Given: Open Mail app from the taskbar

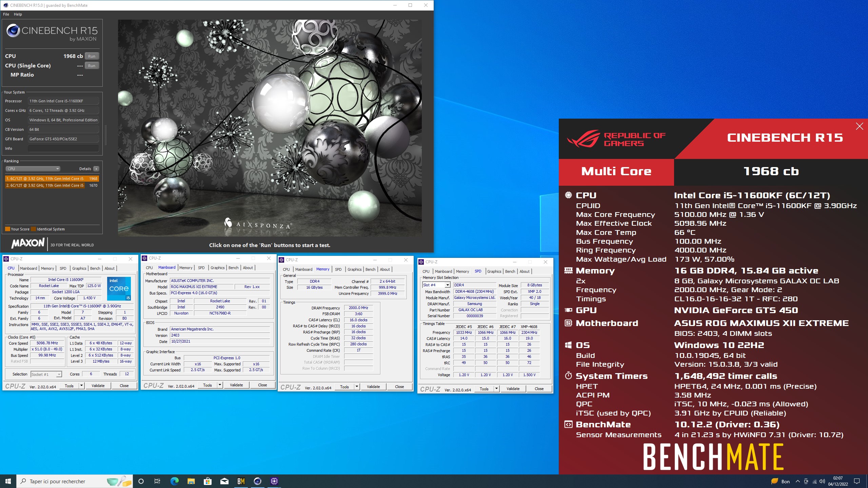Looking at the screenshot, I should click(224, 481).
